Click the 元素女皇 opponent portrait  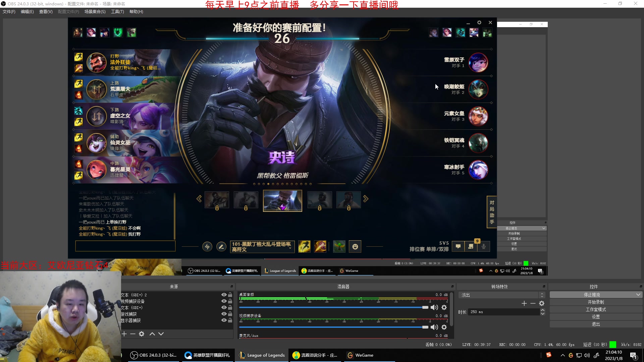point(478,116)
